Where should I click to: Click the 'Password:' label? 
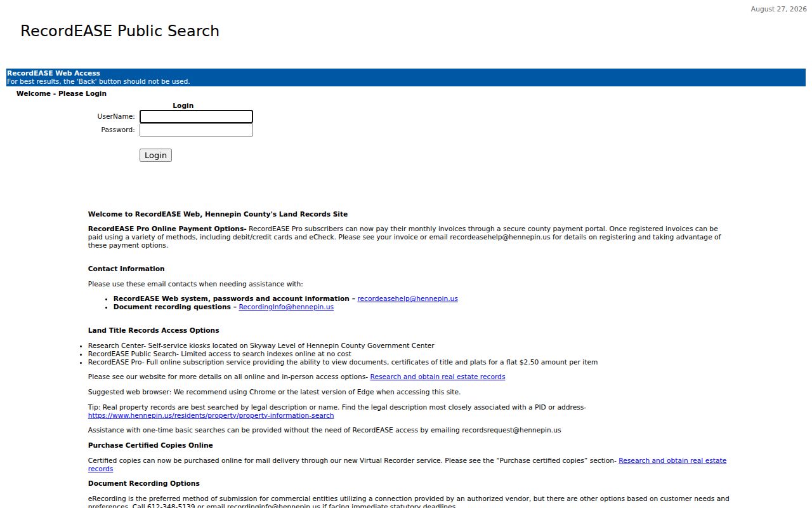[118, 130]
